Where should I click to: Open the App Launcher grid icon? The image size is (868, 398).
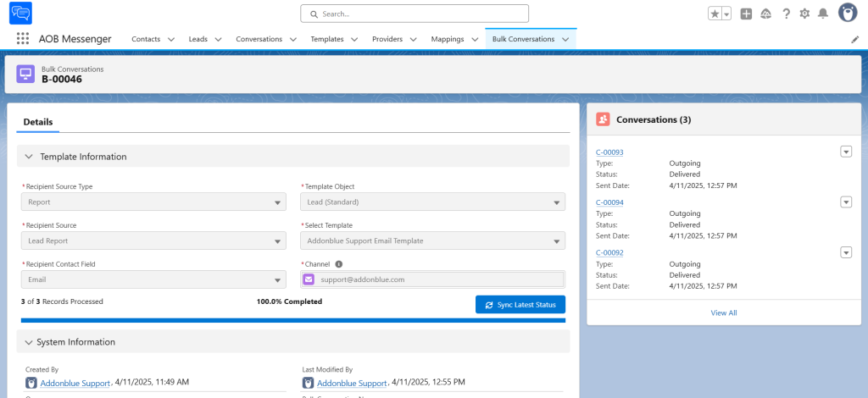(x=22, y=39)
